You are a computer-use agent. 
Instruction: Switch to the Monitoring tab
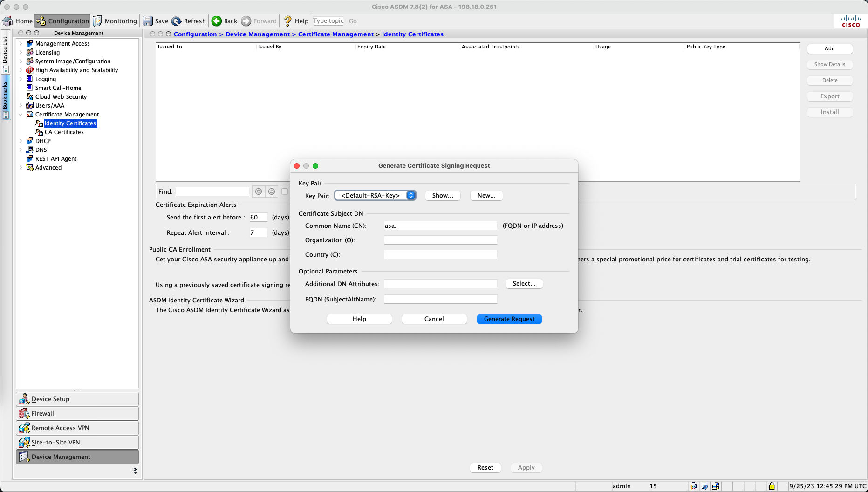[x=115, y=21]
